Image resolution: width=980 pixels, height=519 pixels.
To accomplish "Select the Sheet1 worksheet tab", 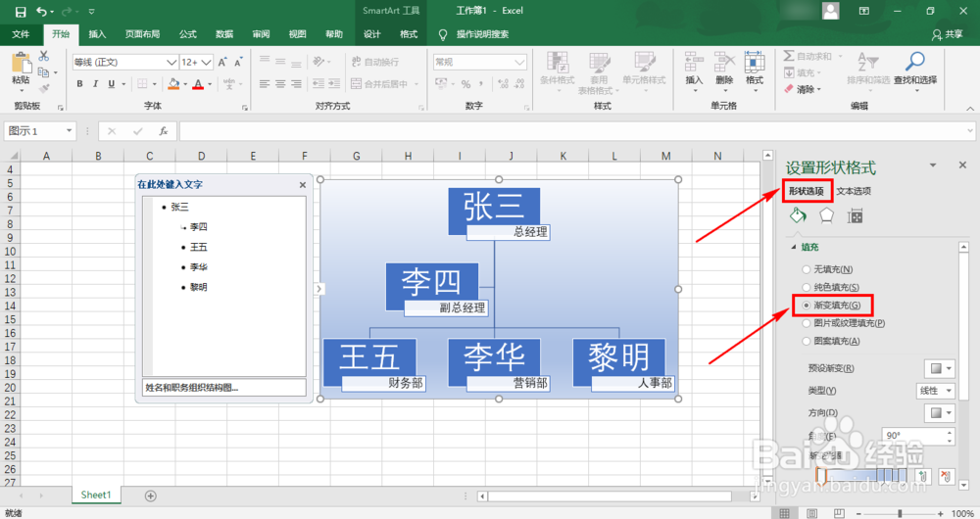I will [x=96, y=495].
